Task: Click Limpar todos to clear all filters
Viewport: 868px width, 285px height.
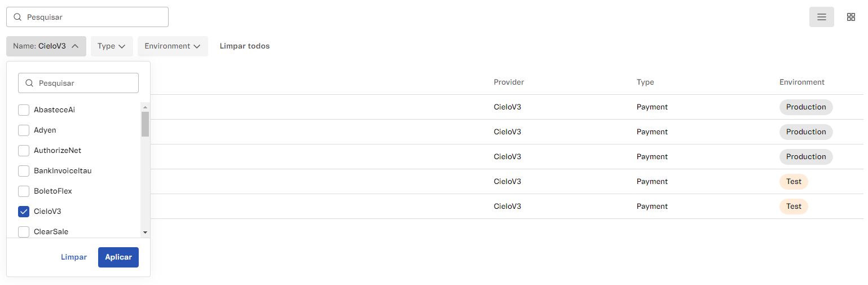Action: point(245,46)
